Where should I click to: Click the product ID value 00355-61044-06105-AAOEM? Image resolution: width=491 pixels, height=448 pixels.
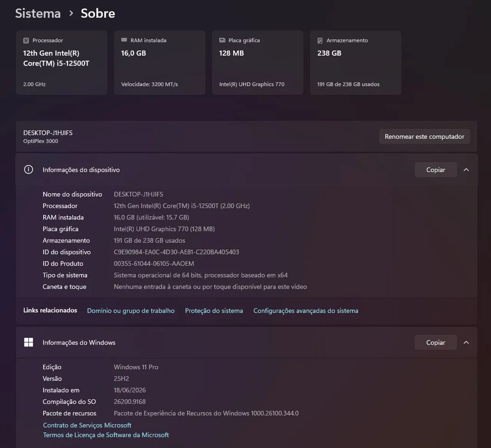click(x=154, y=263)
